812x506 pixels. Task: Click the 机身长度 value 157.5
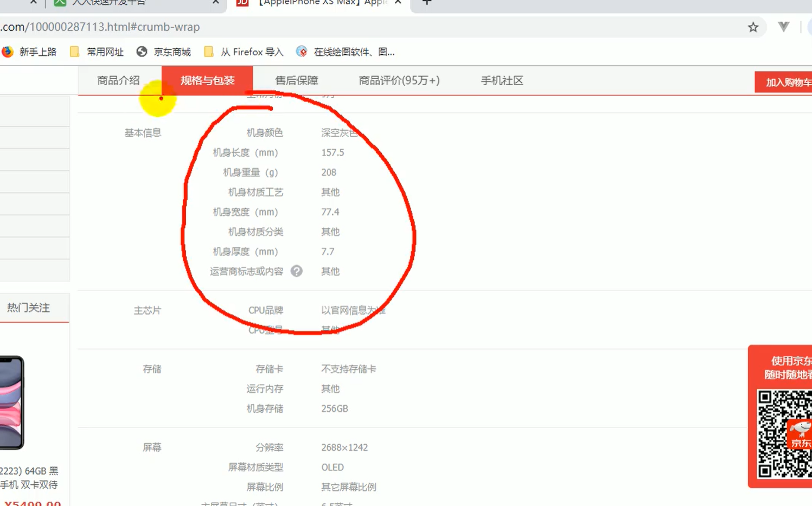tap(333, 152)
